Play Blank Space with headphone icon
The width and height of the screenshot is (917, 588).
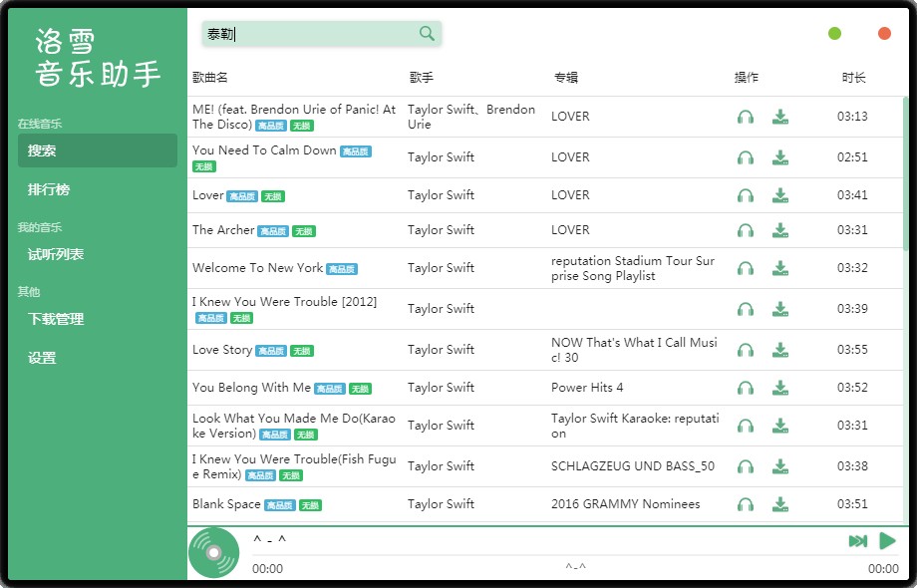745,504
